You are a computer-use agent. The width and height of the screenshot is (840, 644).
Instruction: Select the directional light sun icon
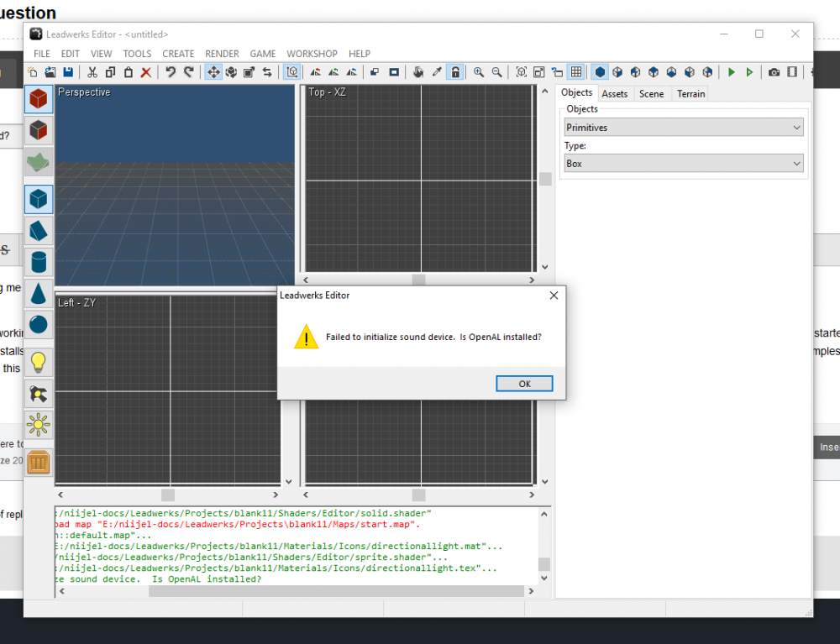coord(39,425)
